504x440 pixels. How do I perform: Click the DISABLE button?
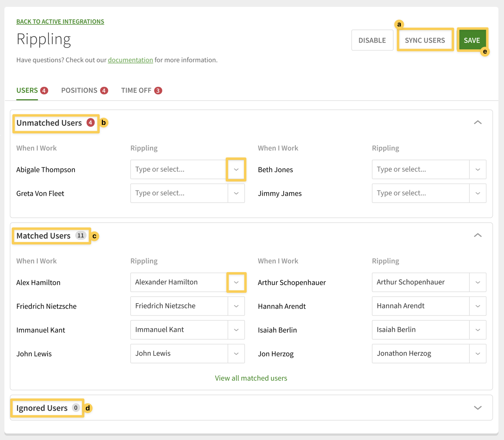click(372, 40)
